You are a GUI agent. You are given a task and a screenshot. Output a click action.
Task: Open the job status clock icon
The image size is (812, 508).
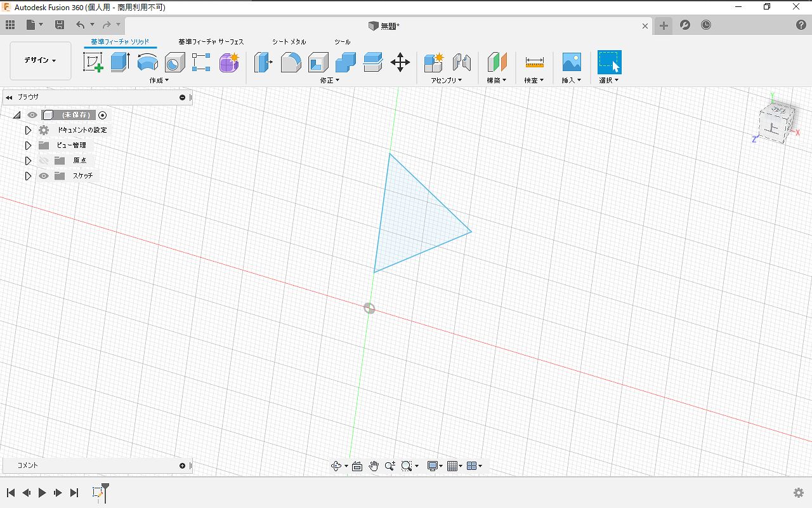coord(706,25)
